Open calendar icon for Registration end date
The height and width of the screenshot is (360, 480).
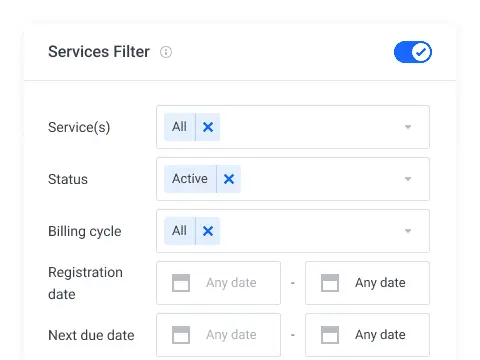(330, 283)
